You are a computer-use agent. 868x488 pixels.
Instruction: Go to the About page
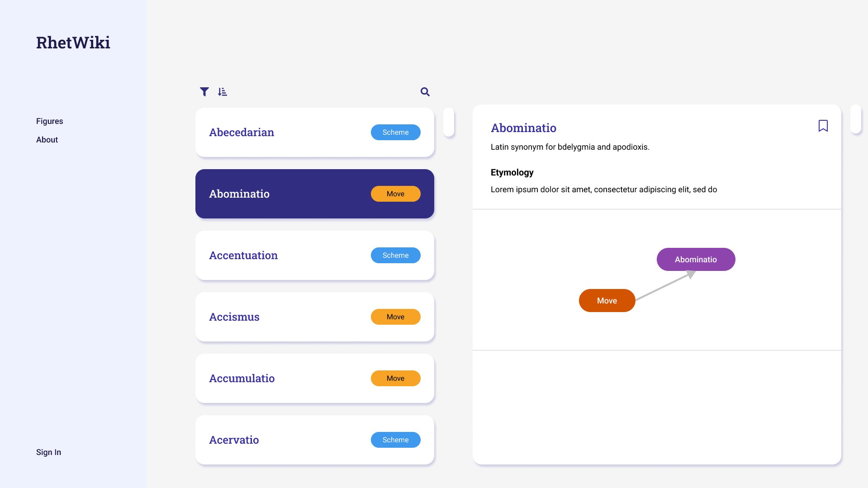pyautogui.click(x=47, y=140)
